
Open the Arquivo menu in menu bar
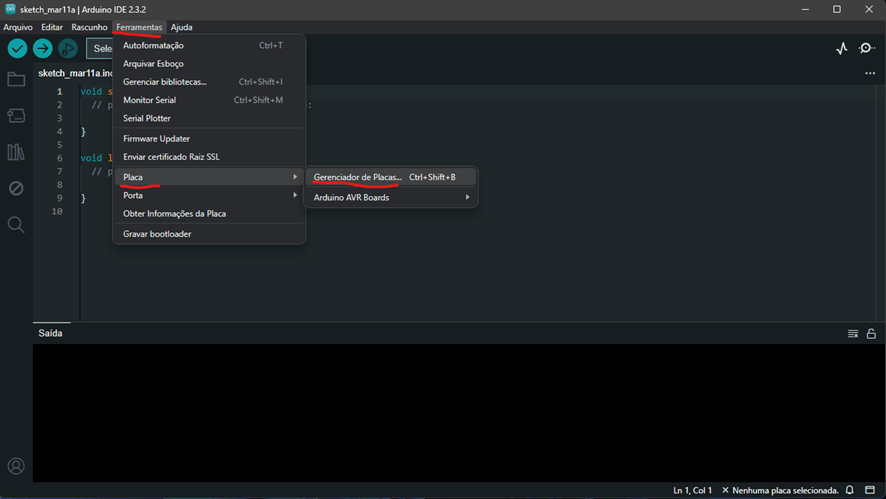(18, 27)
